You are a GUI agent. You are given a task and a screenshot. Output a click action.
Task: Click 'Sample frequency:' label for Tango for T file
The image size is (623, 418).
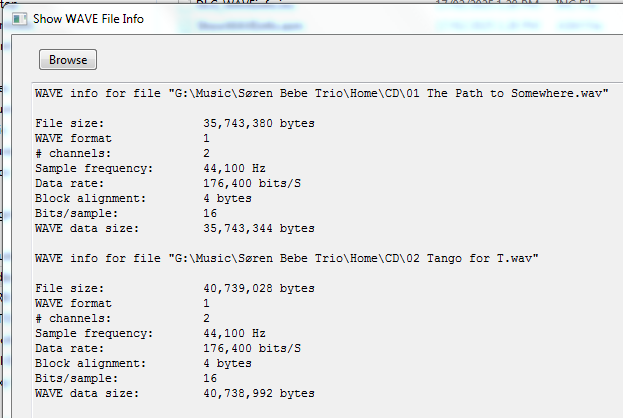click(94, 333)
